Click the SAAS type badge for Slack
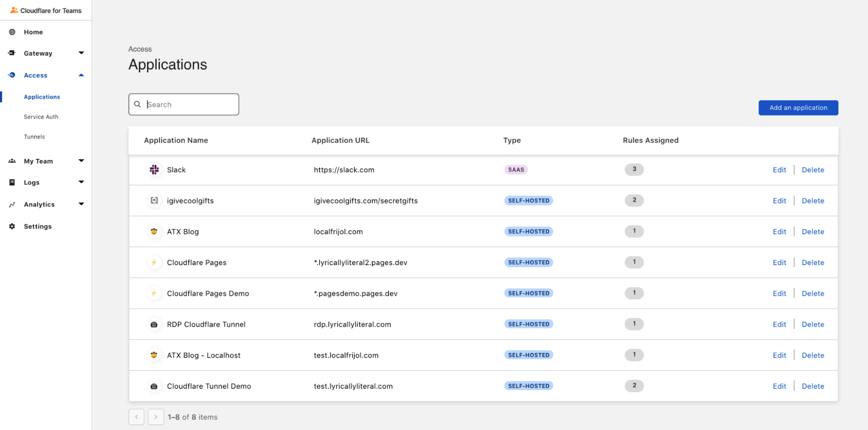Image resolution: width=868 pixels, height=430 pixels. pos(516,170)
